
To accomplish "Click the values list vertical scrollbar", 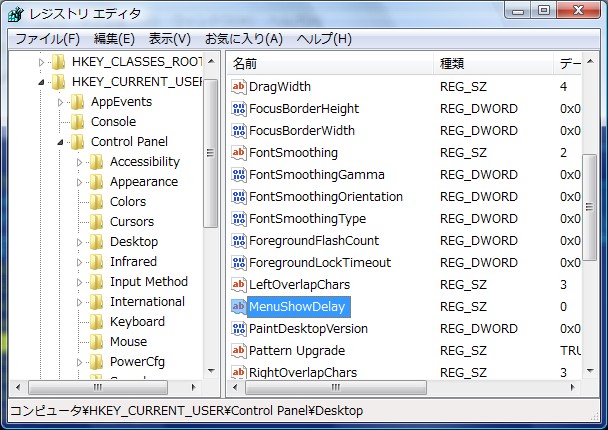I will click(590, 220).
